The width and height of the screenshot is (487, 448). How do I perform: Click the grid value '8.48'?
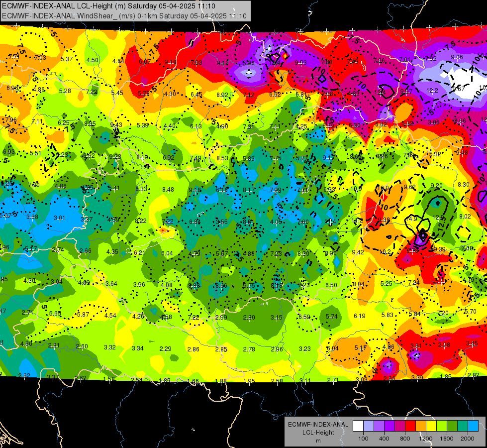point(168,189)
